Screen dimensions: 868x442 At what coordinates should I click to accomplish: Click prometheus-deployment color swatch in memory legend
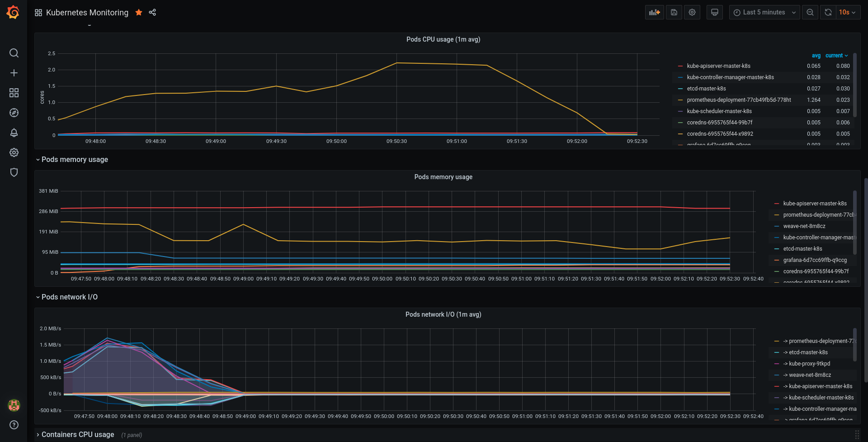(777, 215)
